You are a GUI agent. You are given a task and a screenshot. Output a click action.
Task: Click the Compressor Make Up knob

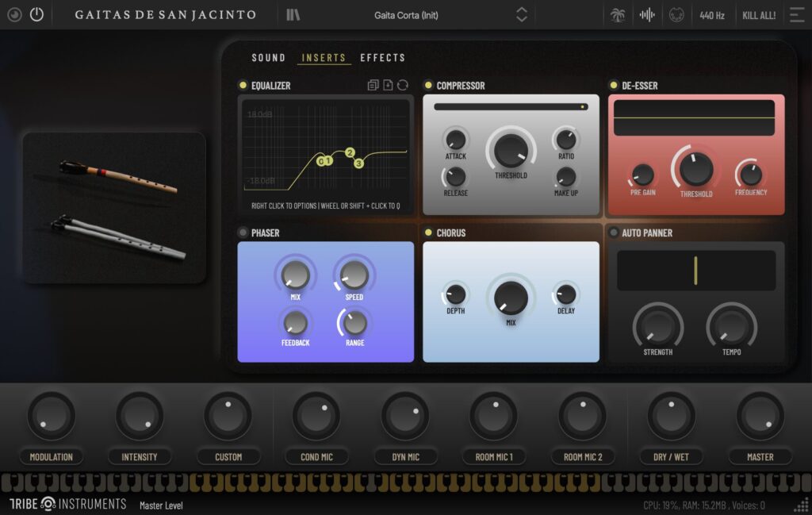pyautogui.click(x=566, y=177)
